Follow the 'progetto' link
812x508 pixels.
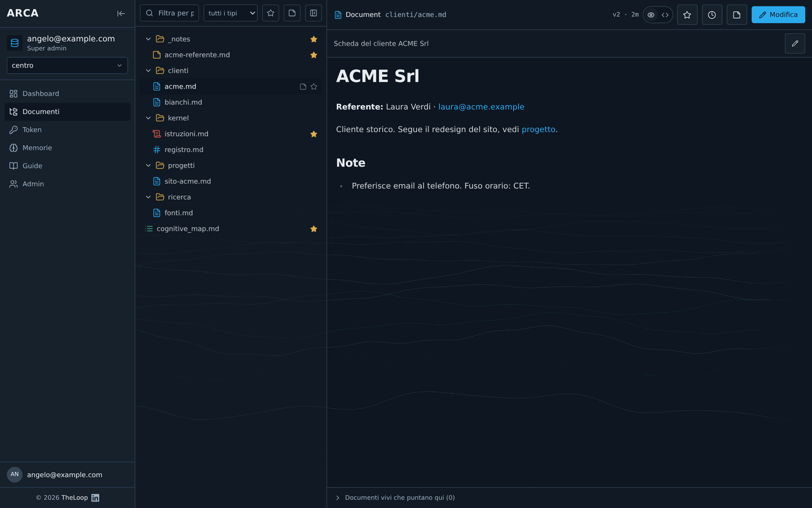[539, 129]
